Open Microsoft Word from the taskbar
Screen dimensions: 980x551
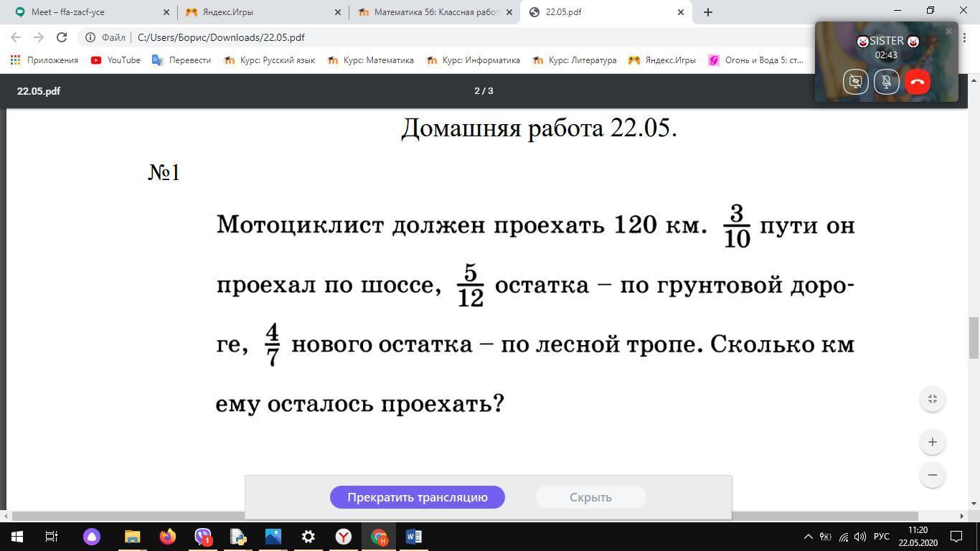(414, 537)
